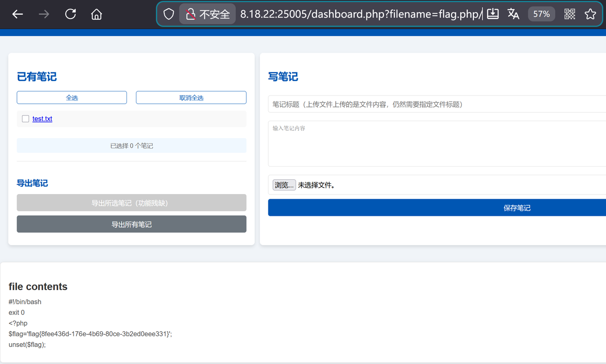The image size is (606, 364).
Task: Go to the browser home page icon
Action: [x=97, y=14]
